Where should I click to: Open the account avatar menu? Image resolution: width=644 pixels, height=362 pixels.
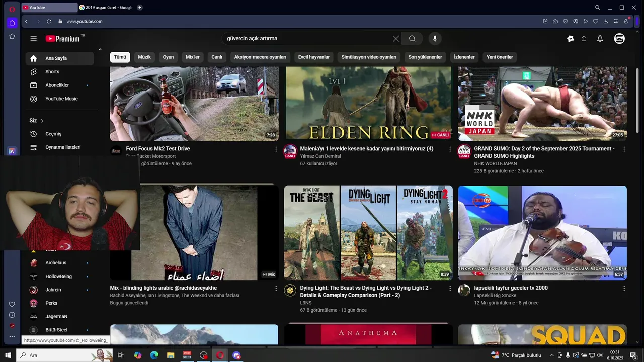(619, 38)
